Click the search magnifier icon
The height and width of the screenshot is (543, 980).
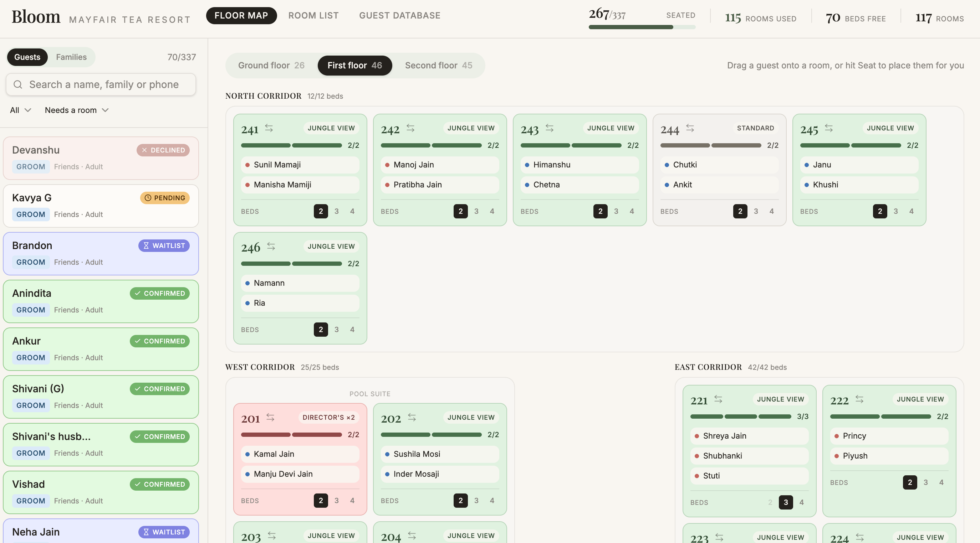coord(18,84)
